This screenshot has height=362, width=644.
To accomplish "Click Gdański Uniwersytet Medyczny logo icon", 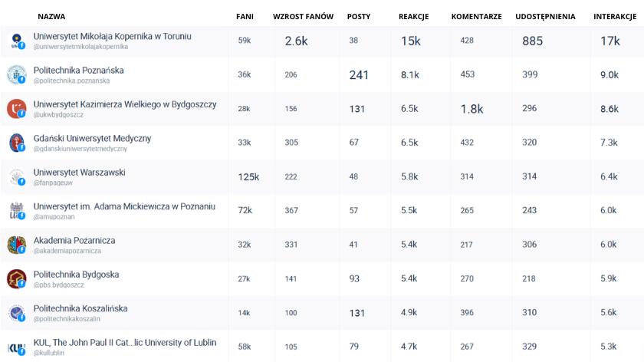I will point(16,143).
